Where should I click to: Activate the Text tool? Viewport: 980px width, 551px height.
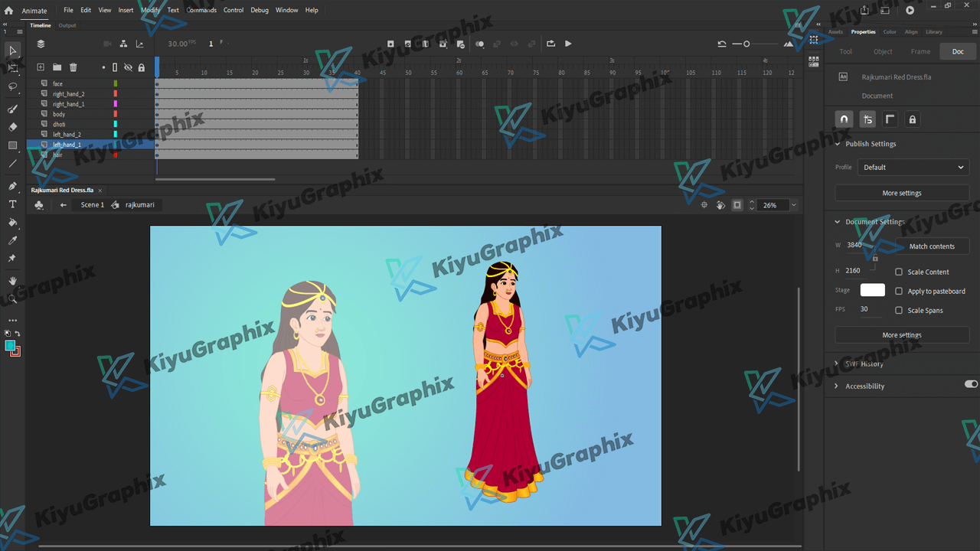pos(12,204)
